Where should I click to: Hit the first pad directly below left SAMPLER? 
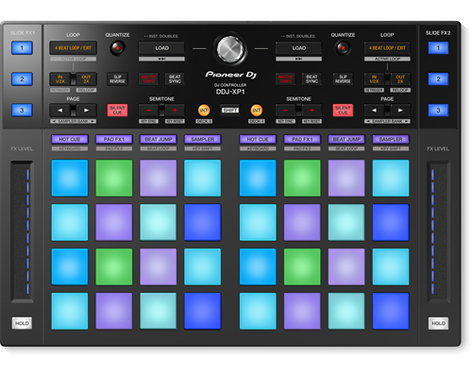pyautogui.click(x=203, y=178)
